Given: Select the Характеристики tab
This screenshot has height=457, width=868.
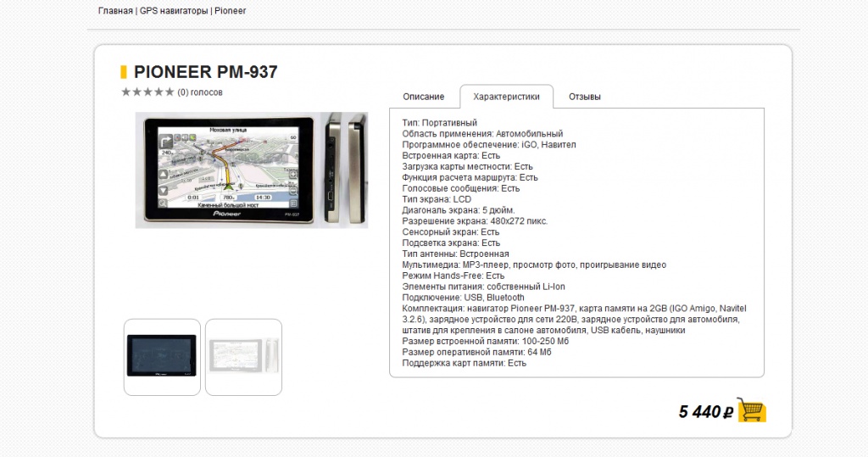Looking at the screenshot, I should (x=507, y=97).
